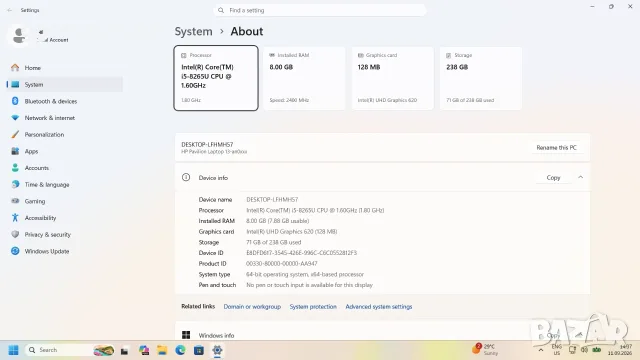Click the Device info circle icon
The image size is (640, 360).
(186, 177)
